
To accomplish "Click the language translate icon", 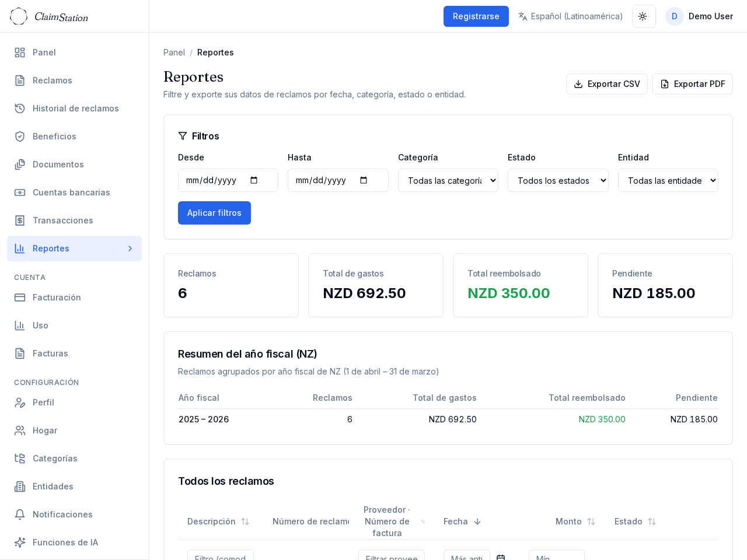I will coord(523,16).
